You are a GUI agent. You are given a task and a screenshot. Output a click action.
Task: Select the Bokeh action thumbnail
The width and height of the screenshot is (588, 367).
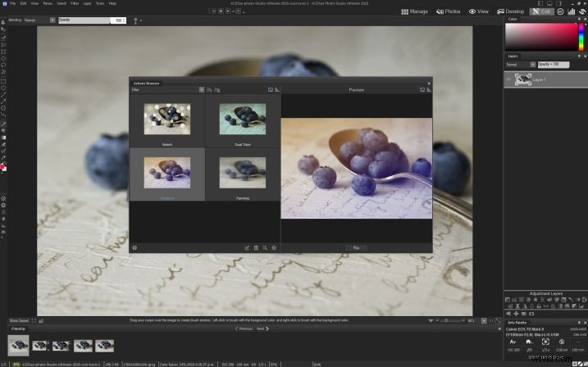tap(167, 119)
